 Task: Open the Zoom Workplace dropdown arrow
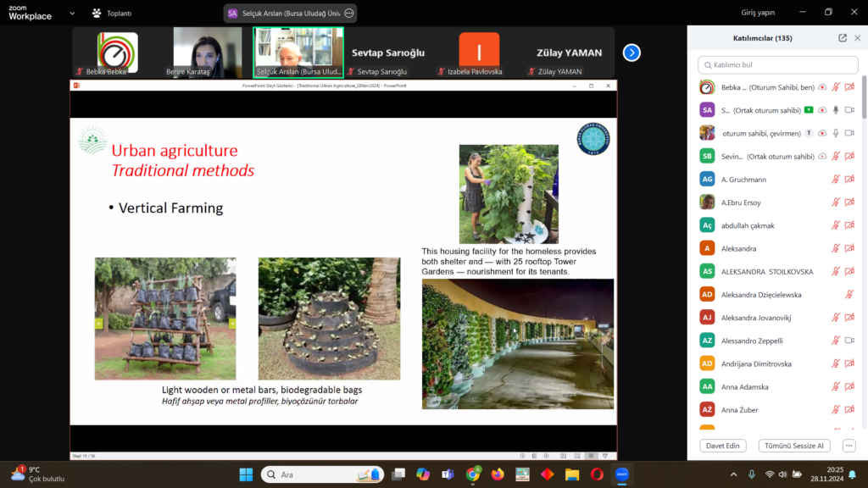click(71, 14)
